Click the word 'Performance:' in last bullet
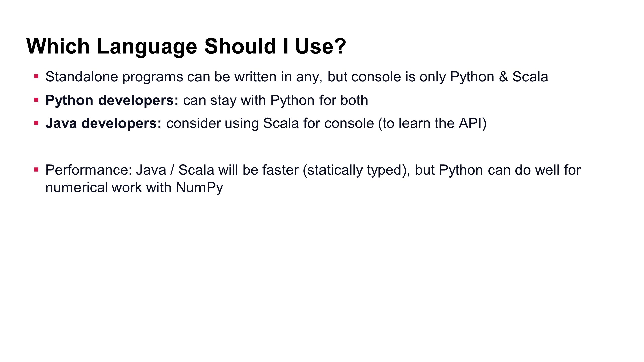 coord(89,170)
